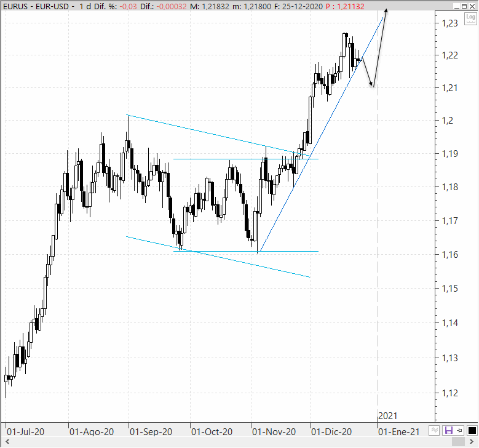Screen dimensions: 479x448
Task: Minimize the EUR-USD chart window
Action: (456, 6)
